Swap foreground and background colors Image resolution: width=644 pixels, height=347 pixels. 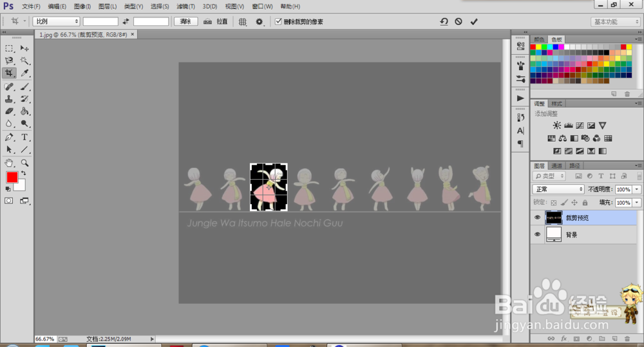coord(24,173)
